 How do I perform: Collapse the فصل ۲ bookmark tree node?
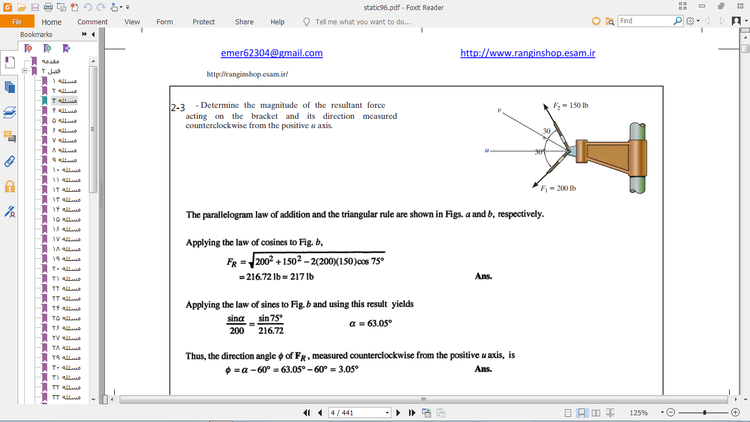(x=24, y=72)
